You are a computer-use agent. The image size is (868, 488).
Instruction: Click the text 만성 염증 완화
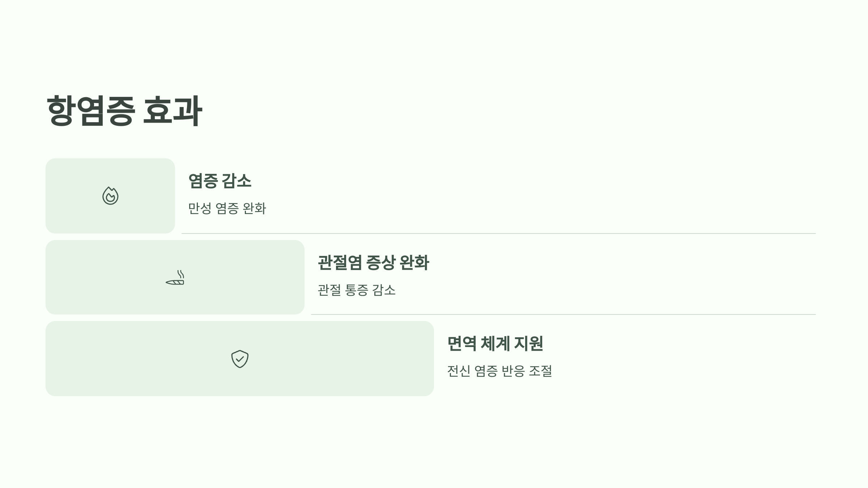click(227, 208)
